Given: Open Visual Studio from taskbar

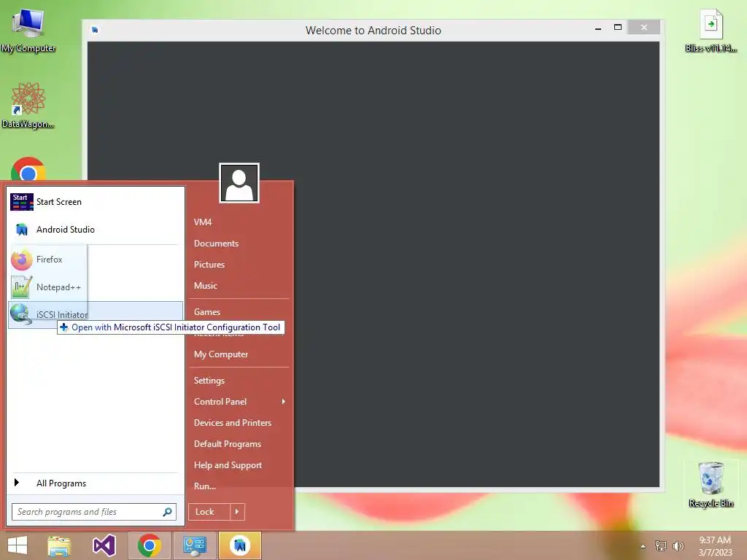Looking at the screenshot, I should point(104,545).
